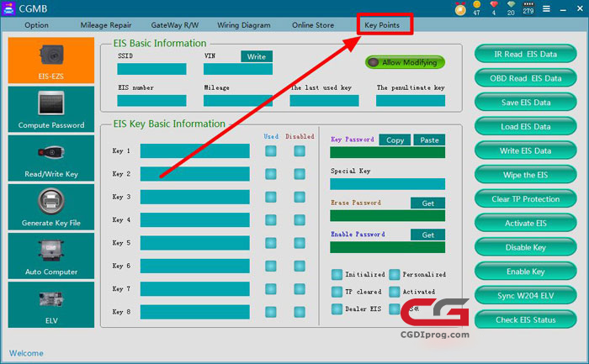Click the Special Key field
589x364 pixels.
(388, 184)
